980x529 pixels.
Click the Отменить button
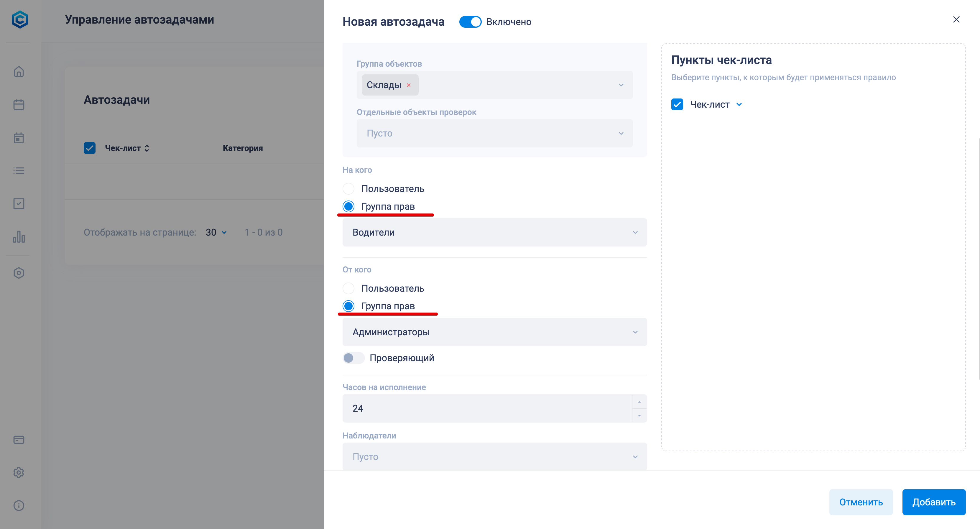861,502
